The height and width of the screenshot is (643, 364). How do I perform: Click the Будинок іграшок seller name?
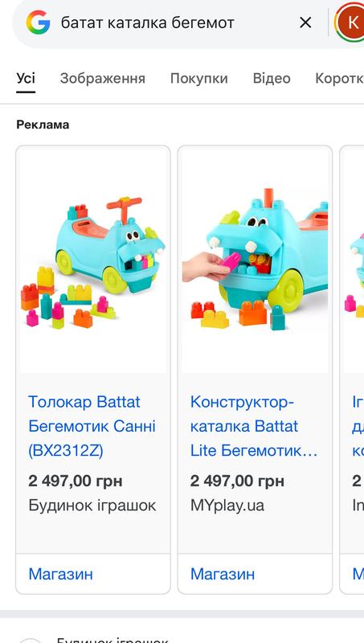pyautogui.click(x=92, y=506)
